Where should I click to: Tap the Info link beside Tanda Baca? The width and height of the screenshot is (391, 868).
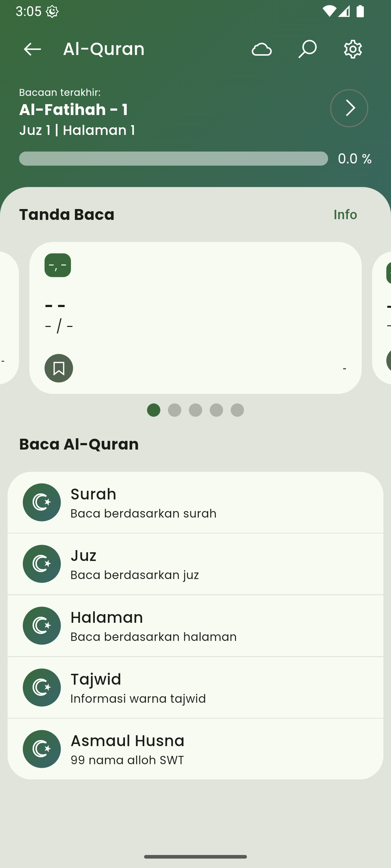345,214
